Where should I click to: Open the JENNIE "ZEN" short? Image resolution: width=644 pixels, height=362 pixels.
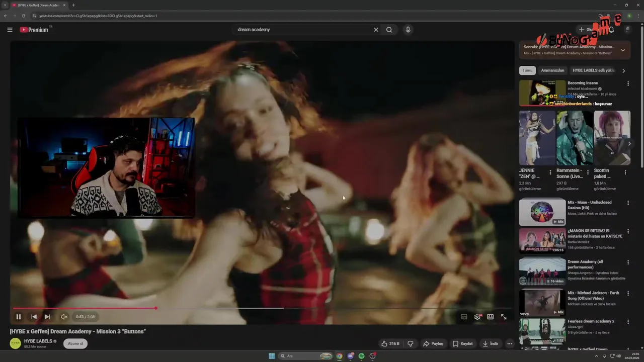click(537, 138)
